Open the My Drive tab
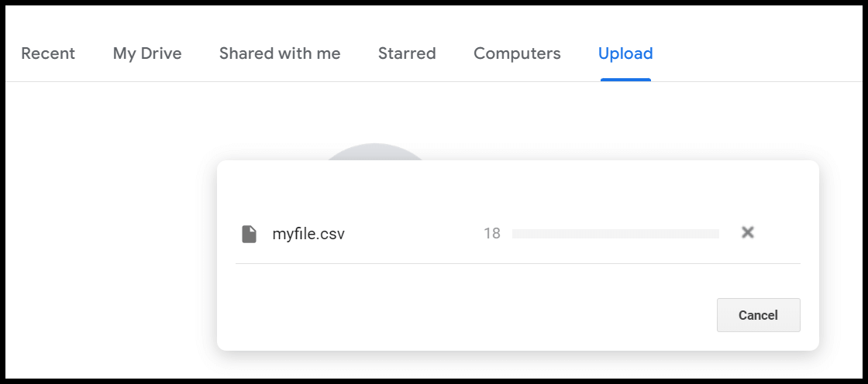This screenshot has width=868, height=384. click(x=147, y=53)
